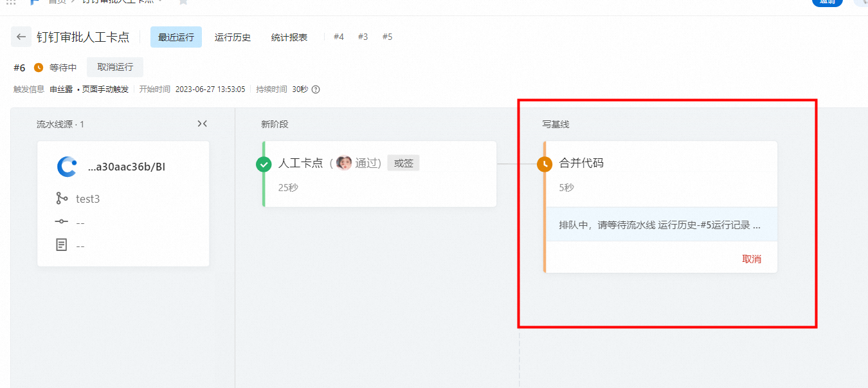Screen dimensions: 868x388
Task: Click the 5秒 duration text
Action: click(x=567, y=187)
